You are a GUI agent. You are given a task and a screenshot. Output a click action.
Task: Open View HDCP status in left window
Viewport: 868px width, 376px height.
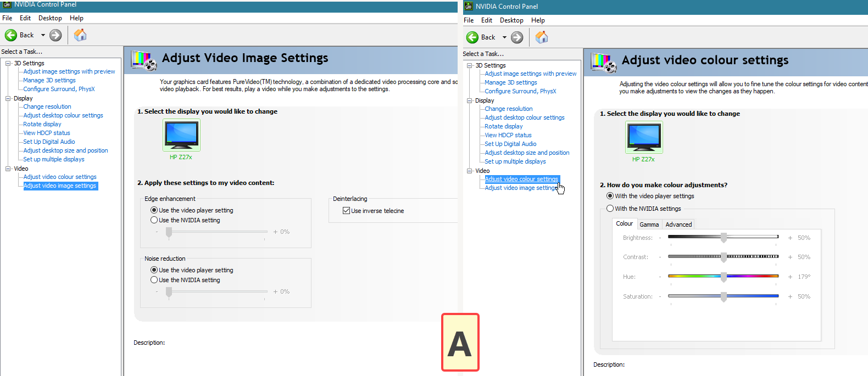47,133
